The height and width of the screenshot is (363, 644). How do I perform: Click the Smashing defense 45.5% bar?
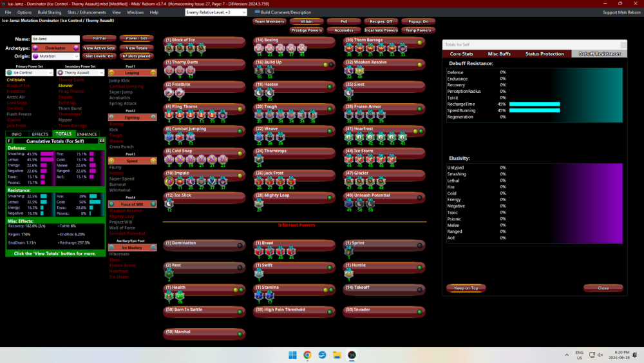click(x=47, y=153)
